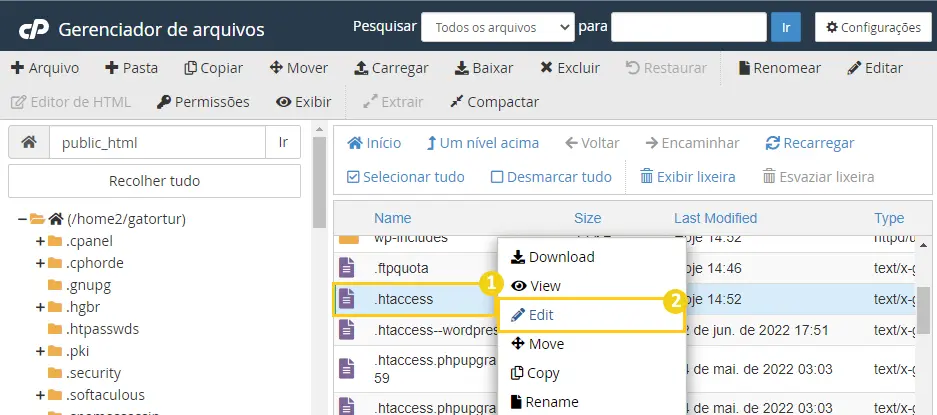Image resolution: width=937 pixels, height=415 pixels.
Task: Collapse the /home2/gatortur root node
Action: (x=22, y=219)
